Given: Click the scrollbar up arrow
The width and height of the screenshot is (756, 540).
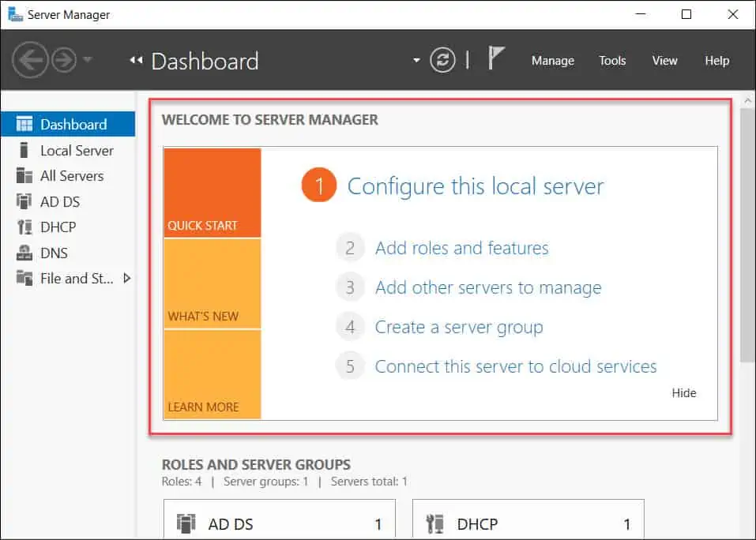Looking at the screenshot, I should point(747,101).
